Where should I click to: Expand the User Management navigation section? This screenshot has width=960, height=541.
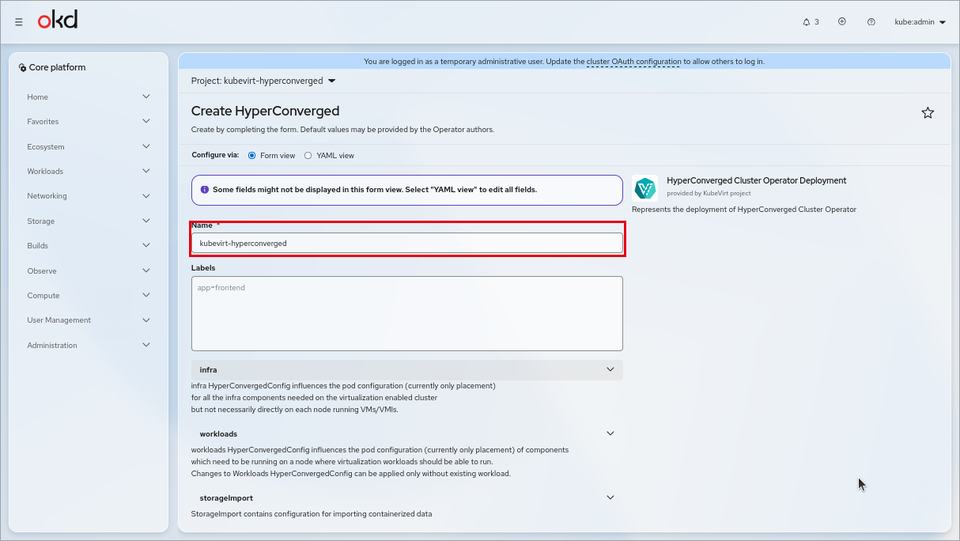click(88, 320)
